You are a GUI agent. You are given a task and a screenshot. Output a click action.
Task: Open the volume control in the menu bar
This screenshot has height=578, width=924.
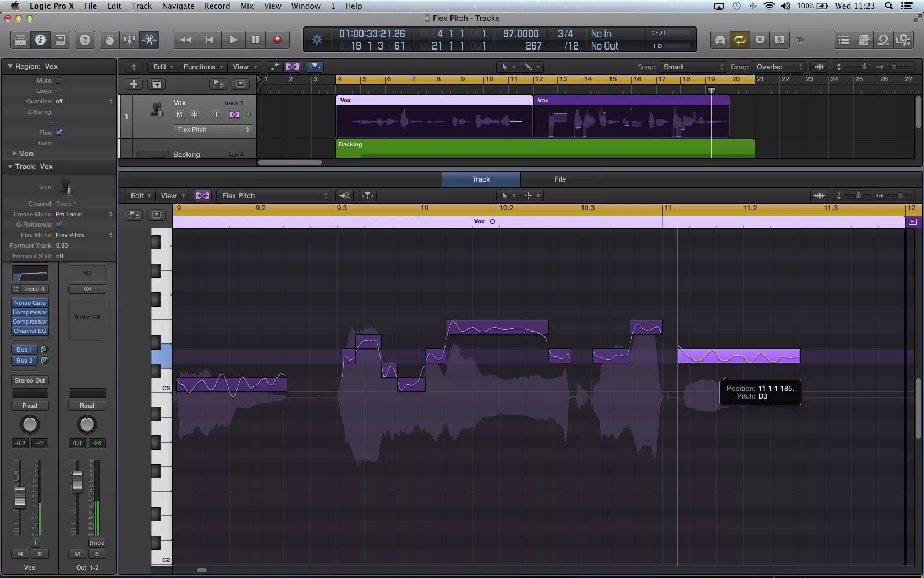pyautogui.click(x=785, y=6)
